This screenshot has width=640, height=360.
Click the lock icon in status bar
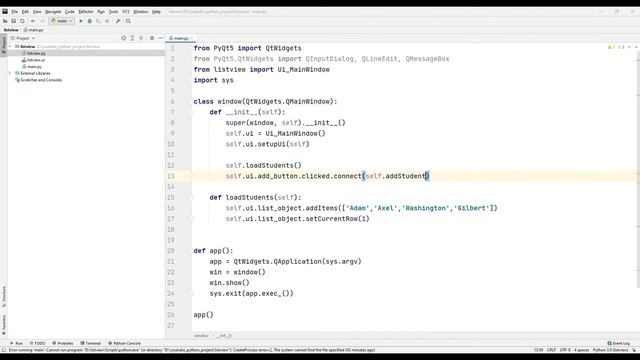tap(634, 350)
